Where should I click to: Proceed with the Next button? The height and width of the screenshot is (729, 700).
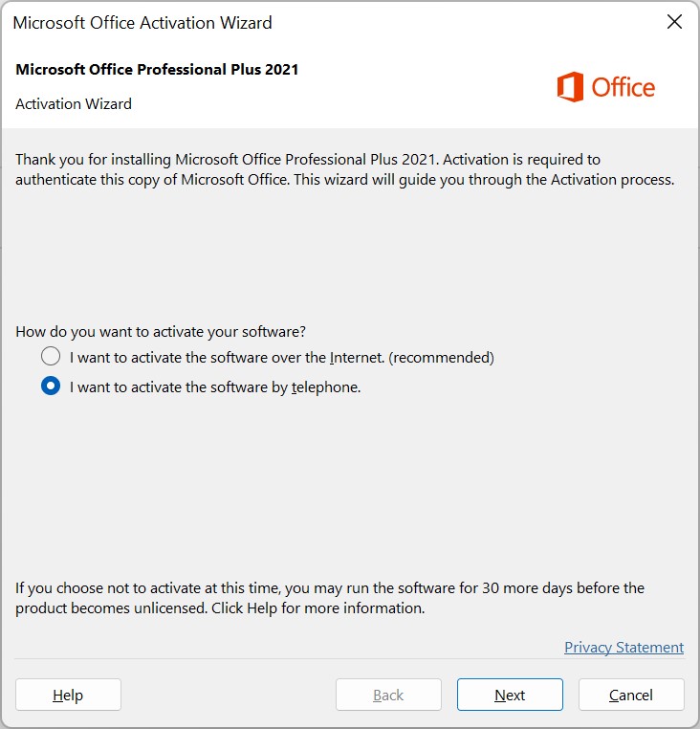click(510, 695)
